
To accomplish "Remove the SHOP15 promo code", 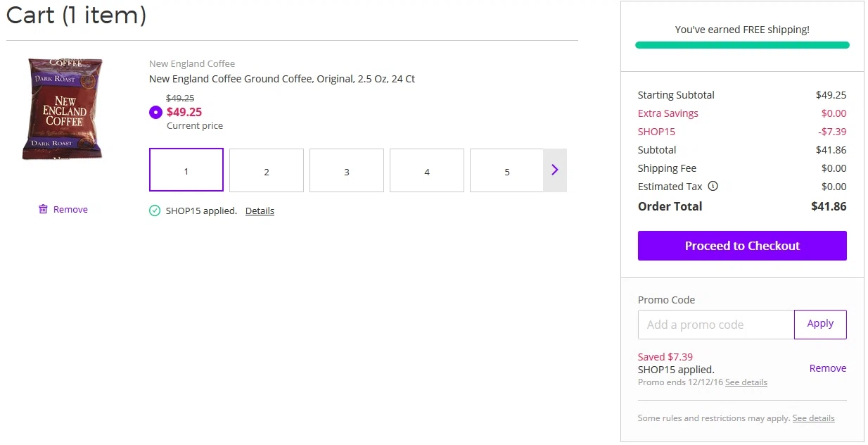I will (x=828, y=368).
